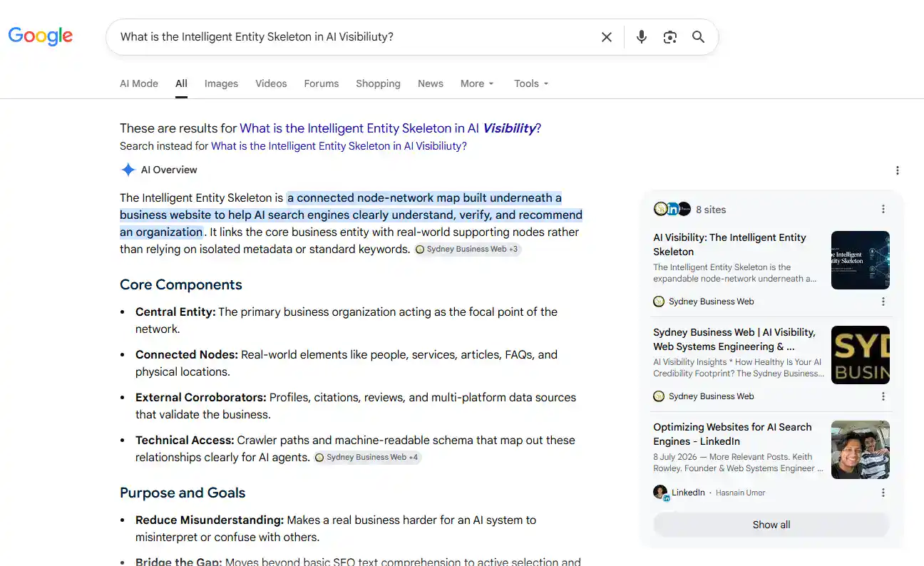Switch to AI Mode tab
Image resolution: width=924 pixels, height=566 pixels.
(139, 83)
